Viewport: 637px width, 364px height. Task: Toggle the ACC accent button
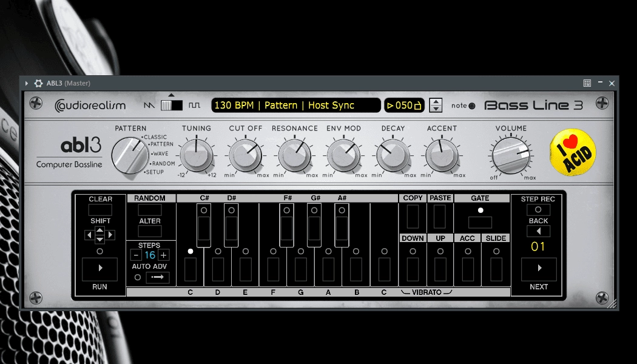[x=468, y=269]
